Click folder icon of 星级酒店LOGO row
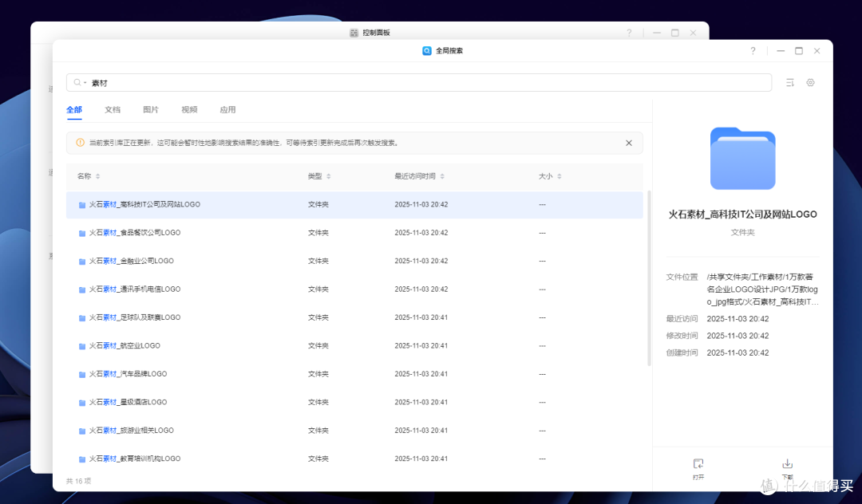The width and height of the screenshot is (862, 504). coord(82,403)
